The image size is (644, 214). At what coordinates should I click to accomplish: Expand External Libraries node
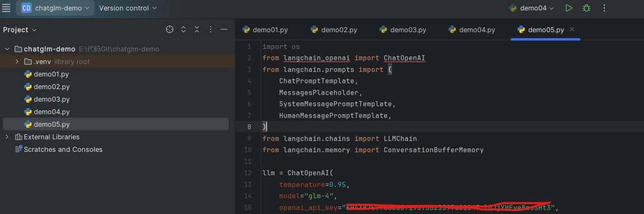tap(7, 137)
